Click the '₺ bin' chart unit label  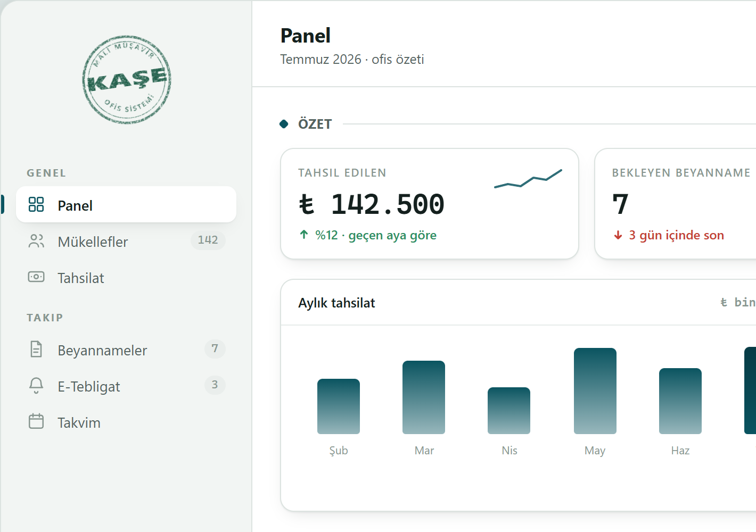click(x=738, y=302)
